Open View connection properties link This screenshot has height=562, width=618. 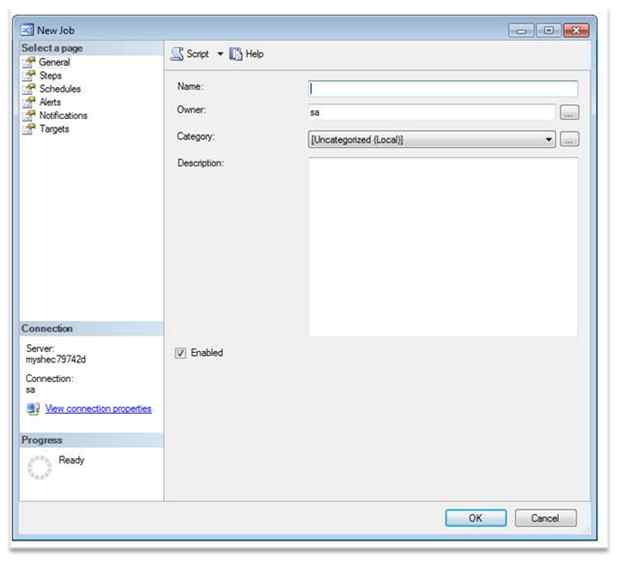point(98,409)
